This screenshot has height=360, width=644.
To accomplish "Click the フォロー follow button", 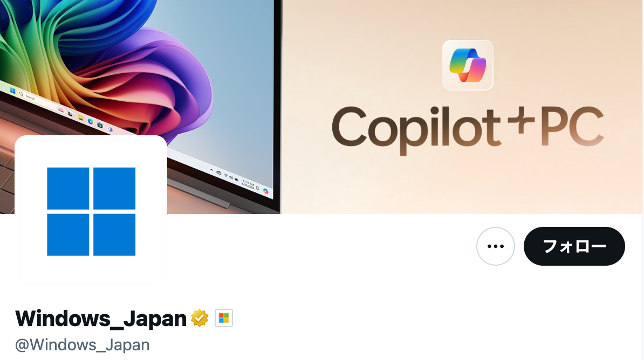I will pos(574,246).
